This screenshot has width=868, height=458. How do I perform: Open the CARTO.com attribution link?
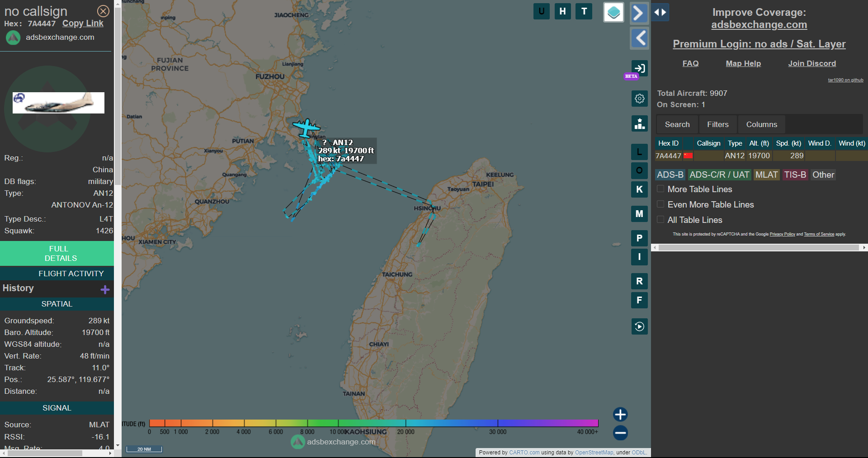(x=524, y=453)
